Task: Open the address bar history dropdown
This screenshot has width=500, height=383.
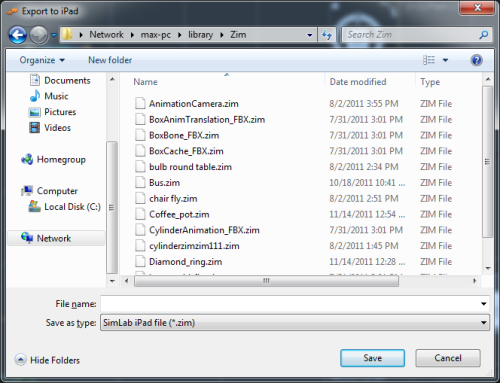Action: click(x=310, y=35)
